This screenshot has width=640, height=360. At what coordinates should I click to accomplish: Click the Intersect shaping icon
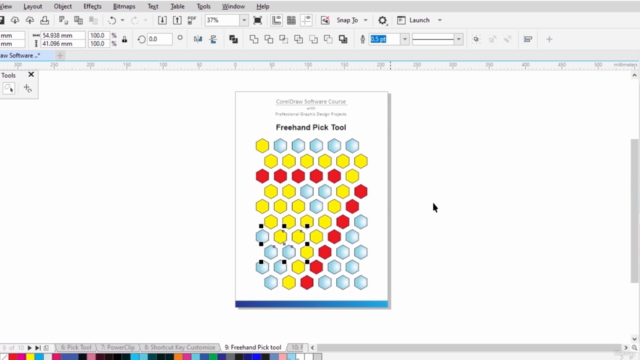tap(284, 39)
